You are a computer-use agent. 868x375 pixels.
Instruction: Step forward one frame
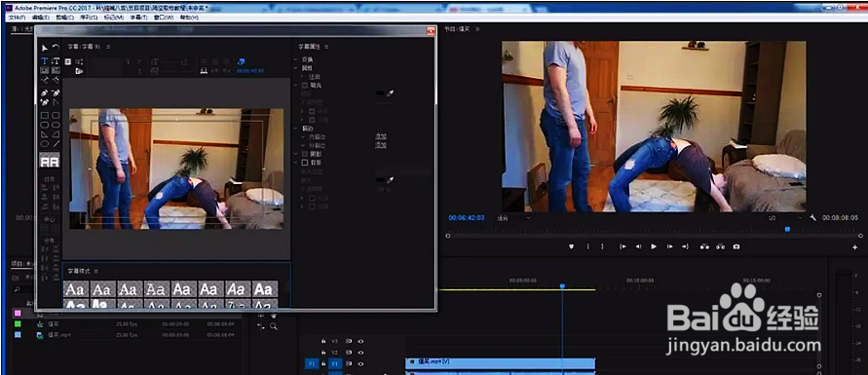(x=669, y=246)
